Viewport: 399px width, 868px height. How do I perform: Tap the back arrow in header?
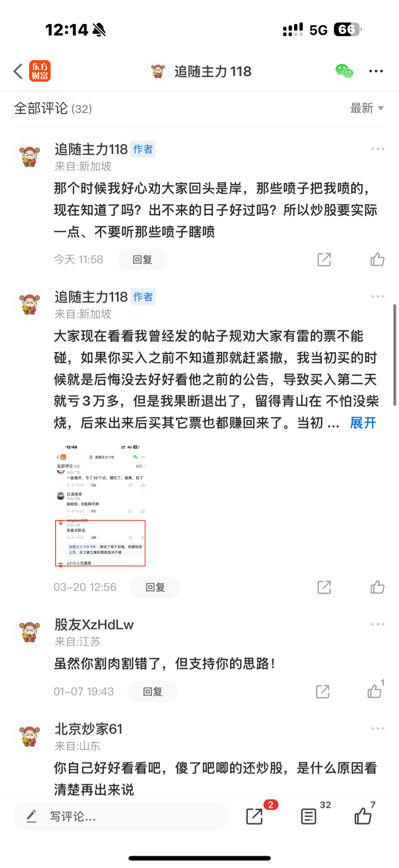tap(18, 71)
